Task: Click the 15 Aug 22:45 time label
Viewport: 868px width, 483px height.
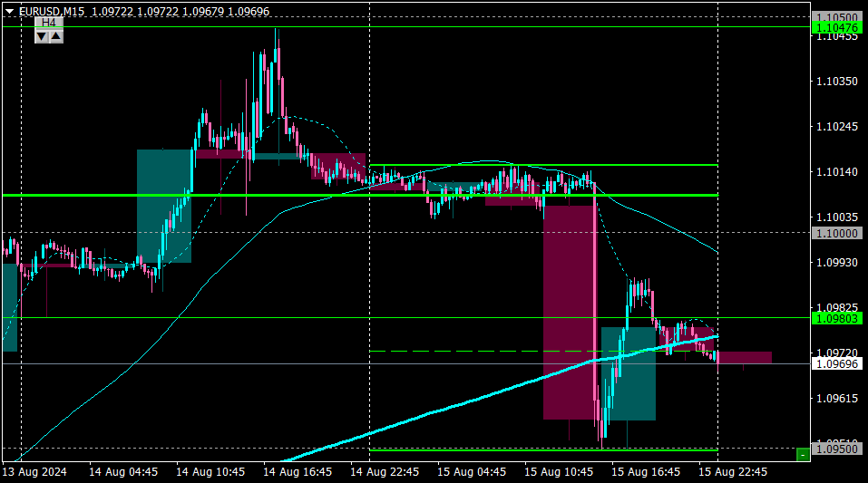Action: click(733, 472)
